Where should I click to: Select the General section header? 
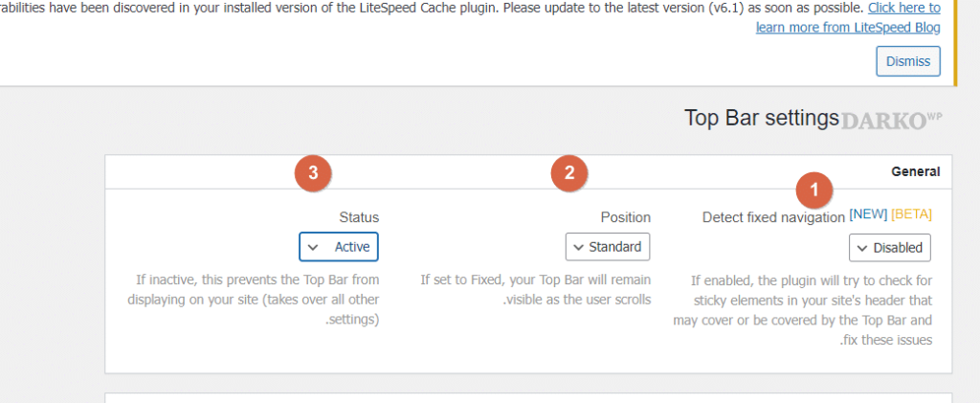click(915, 171)
